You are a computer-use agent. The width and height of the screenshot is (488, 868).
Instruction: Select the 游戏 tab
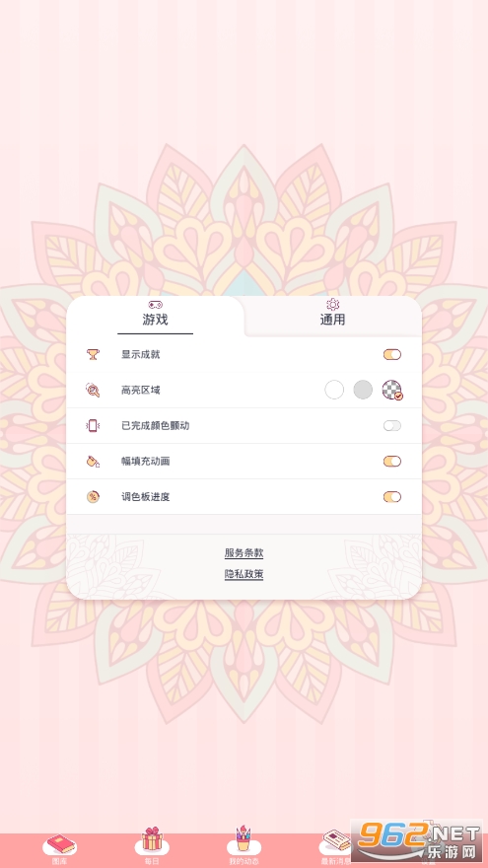tap(155, 316)
